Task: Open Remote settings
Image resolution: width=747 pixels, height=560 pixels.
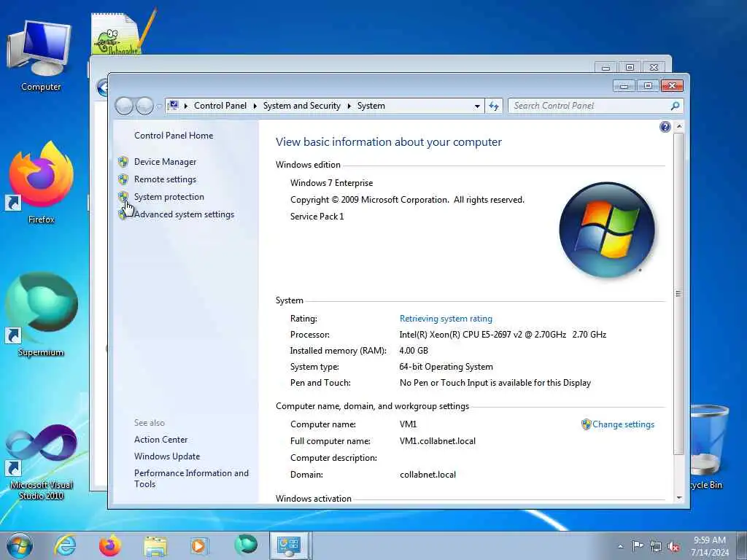Action: point(165,179)
